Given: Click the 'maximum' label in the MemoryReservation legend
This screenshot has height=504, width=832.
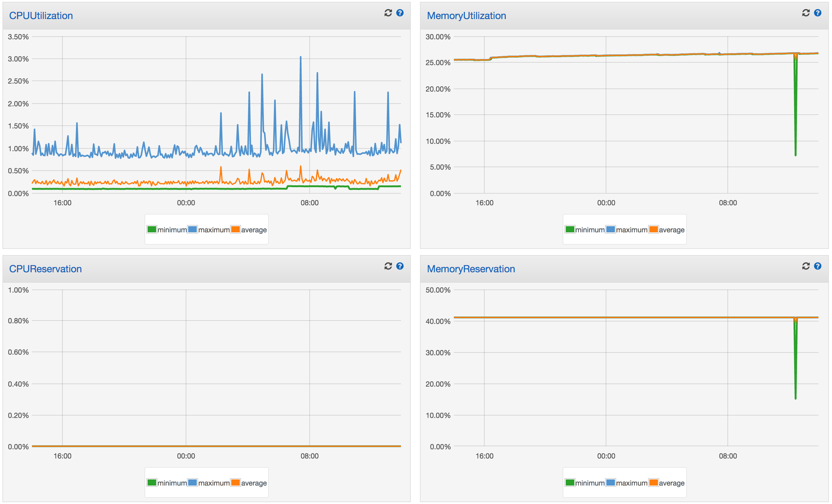Looking at the screenshot, I should [632, 483].
